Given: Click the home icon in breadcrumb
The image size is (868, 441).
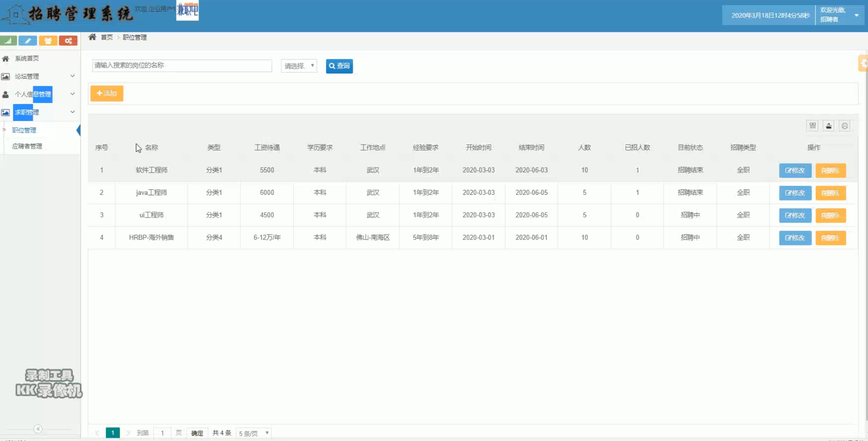Looking at the screenshot, I should (92, 37).
